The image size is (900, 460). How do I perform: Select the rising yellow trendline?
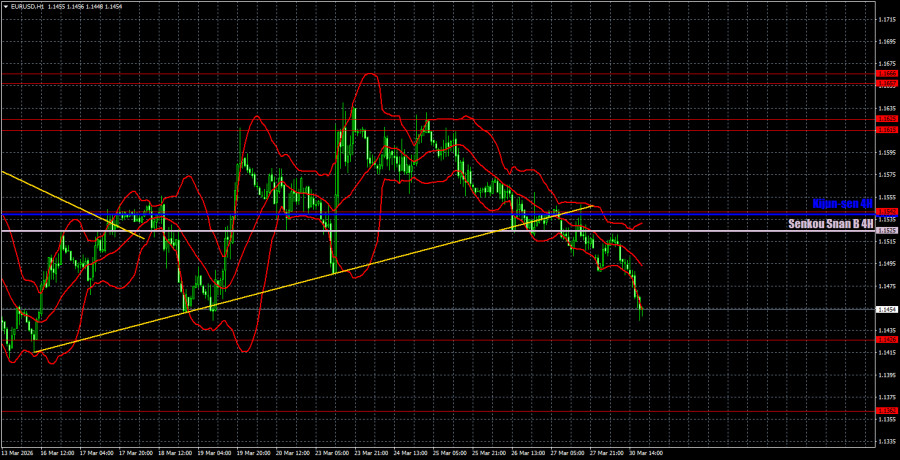click(313, 279)
